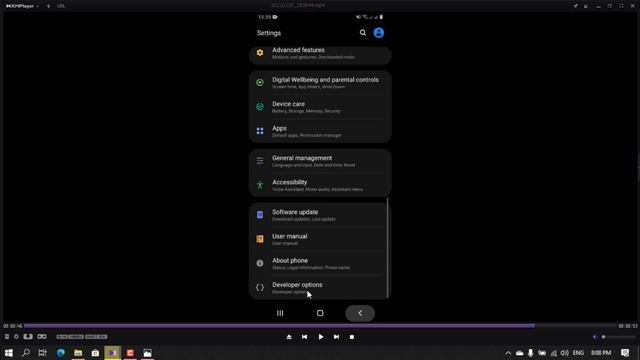Open the Photos app on the taskbar

(x=147, y=353)
